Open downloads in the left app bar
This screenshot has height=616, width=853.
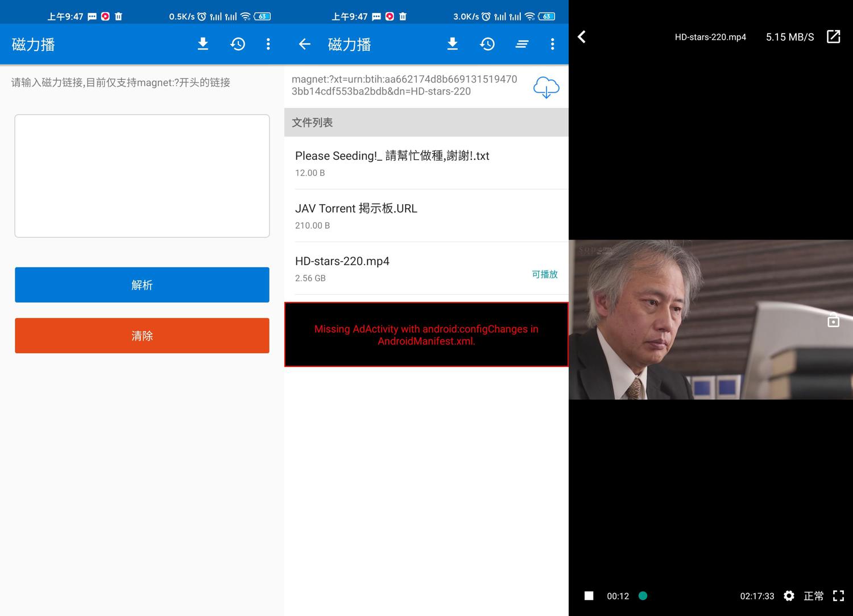click(203, 44)
